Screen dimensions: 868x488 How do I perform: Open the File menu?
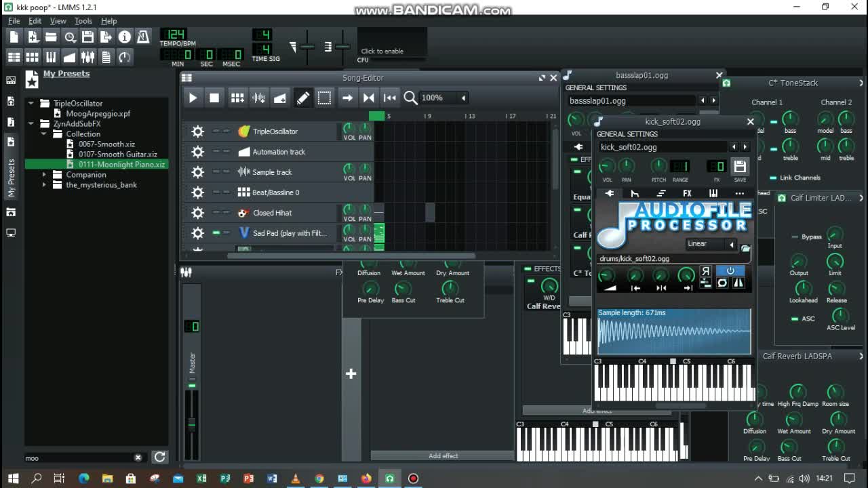(14, 21)
